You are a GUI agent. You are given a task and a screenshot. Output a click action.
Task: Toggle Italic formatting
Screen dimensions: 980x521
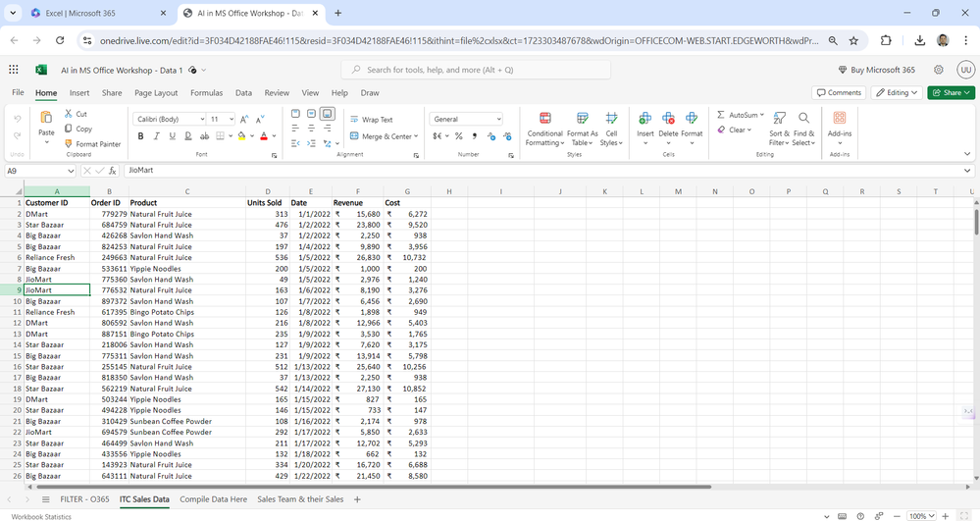[x=156, y=135]
